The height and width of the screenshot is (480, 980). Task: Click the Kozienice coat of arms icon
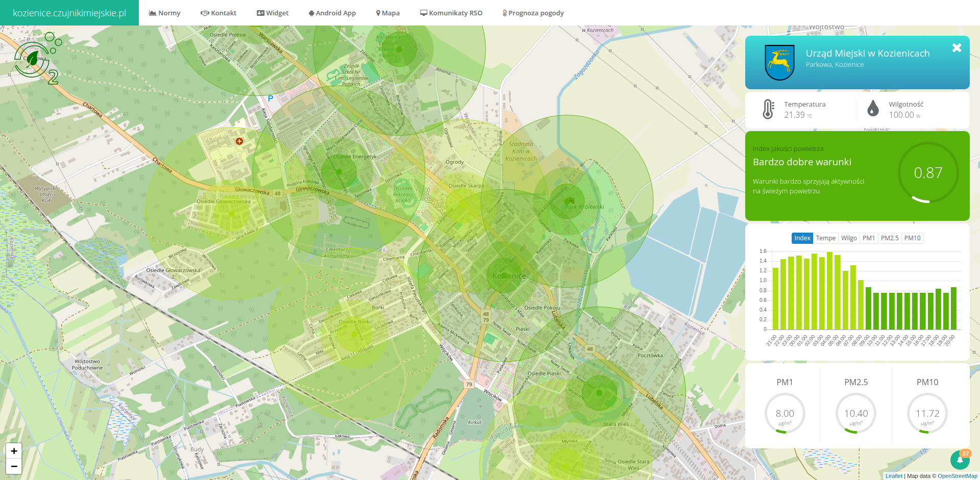click(x=779, y=62)
